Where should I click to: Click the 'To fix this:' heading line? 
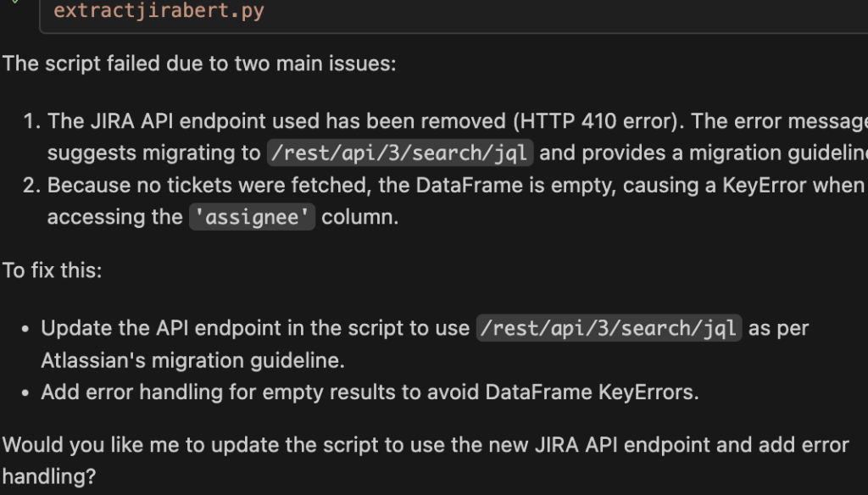[x=53, y=271]
